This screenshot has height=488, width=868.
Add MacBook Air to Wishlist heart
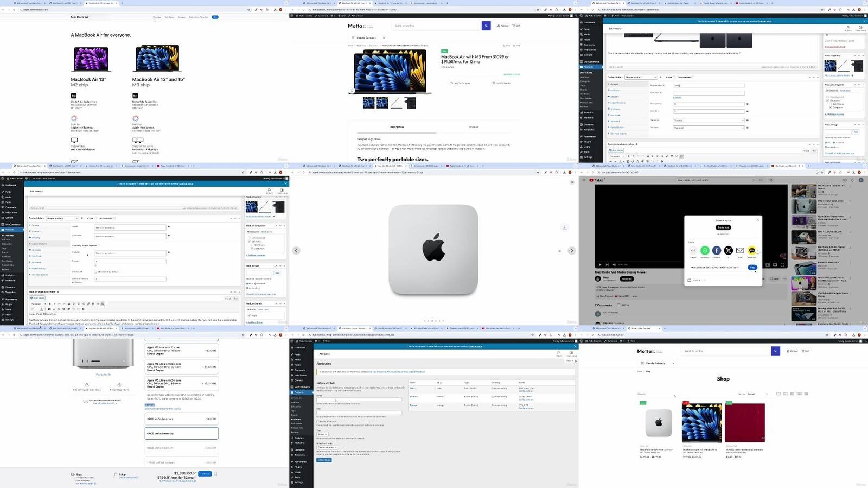501,83
